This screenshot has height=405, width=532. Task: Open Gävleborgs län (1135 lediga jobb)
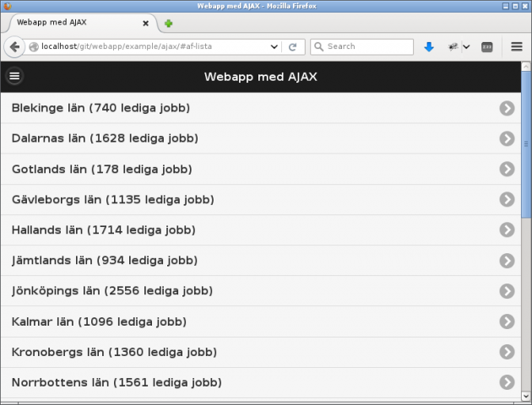pos(261,199)
